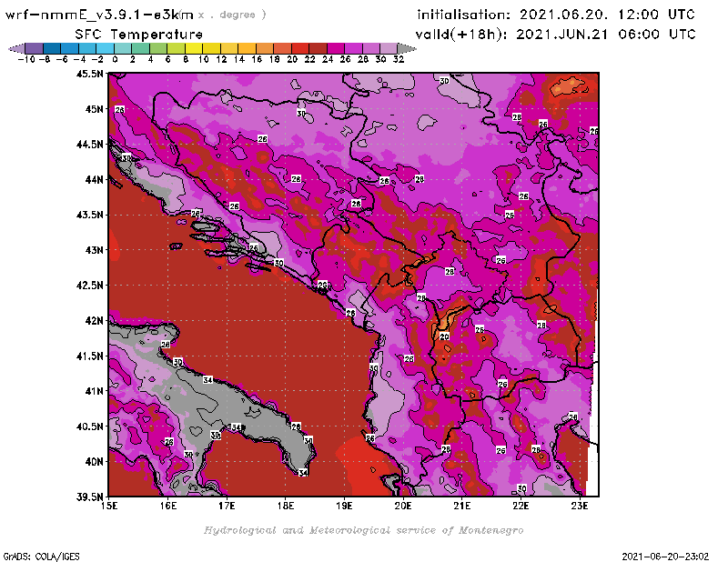Image resolution: width=728 pixels, height=562 pixels.
Task: Click the '20' contour label on the map
Action: pyautogui.click(x=444, y=336)
